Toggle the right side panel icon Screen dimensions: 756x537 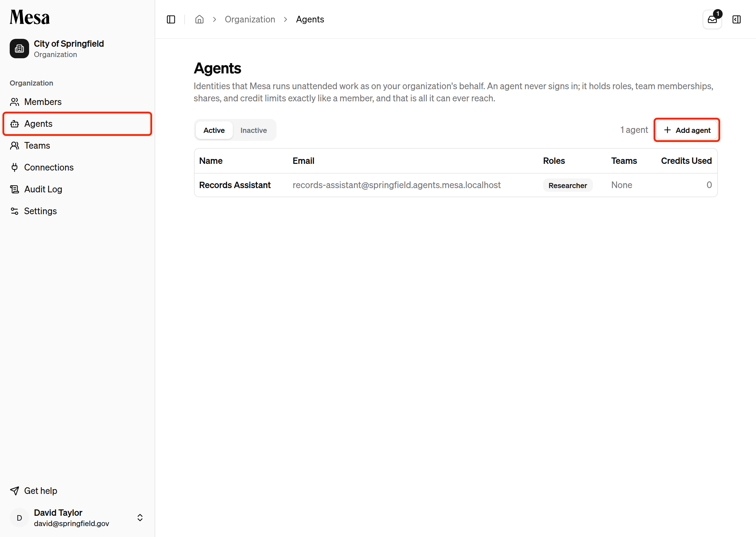(x=737, y=19)
